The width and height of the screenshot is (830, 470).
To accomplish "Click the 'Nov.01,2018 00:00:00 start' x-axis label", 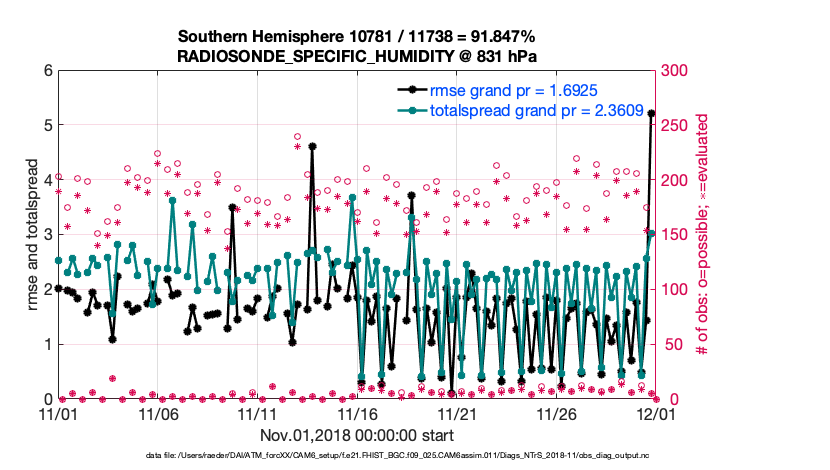I will [355, 435].
